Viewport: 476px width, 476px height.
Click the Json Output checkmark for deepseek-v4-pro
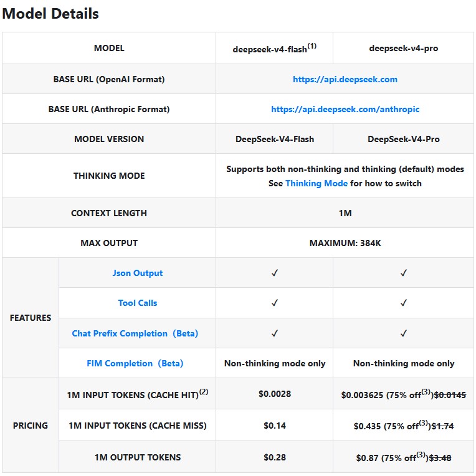click(404, 273)
